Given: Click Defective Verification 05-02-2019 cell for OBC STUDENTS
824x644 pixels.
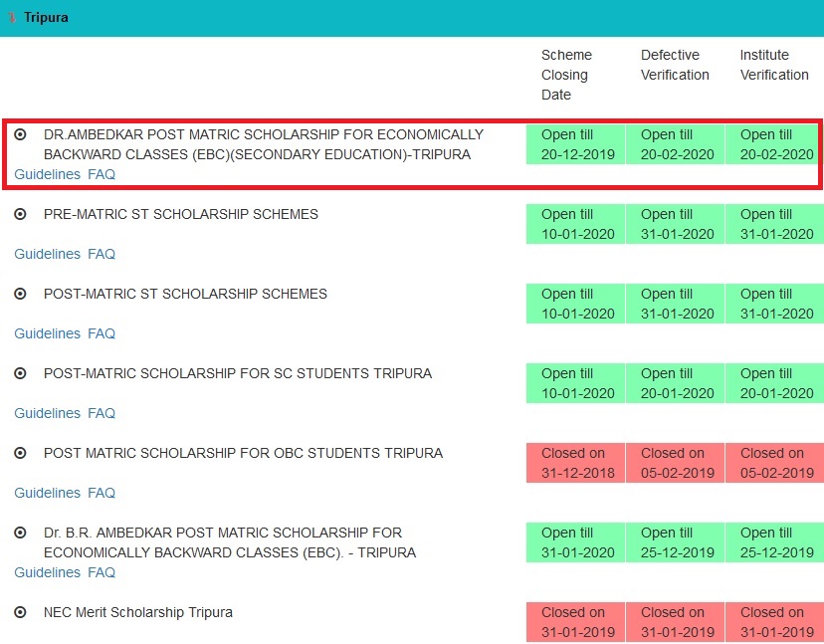Looking at the screenshot, I should point(676,463).
